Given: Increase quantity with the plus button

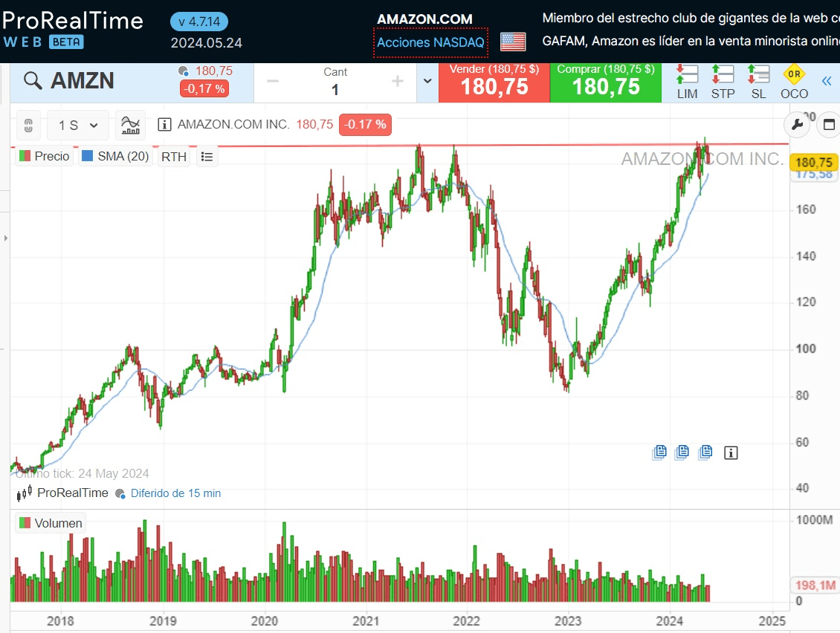Looking at the screenshot, I should tap(398, 82).
